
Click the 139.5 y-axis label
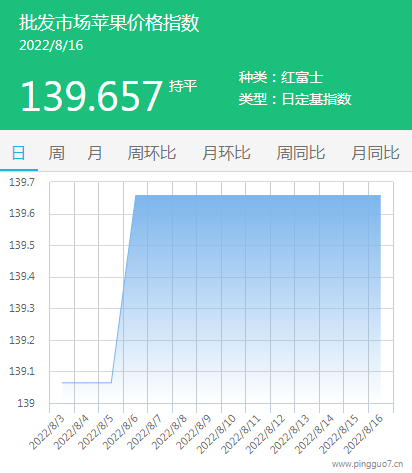[22, 245]
